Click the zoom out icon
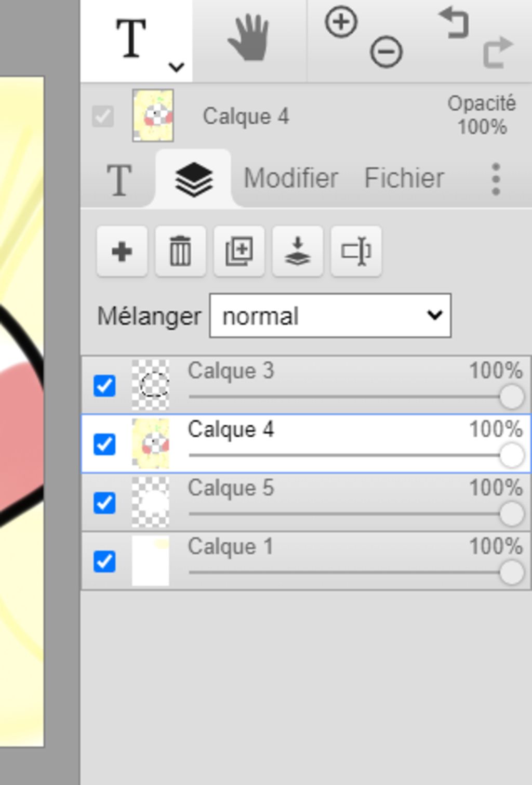This screenshot has height=785, width=532. 386,52
